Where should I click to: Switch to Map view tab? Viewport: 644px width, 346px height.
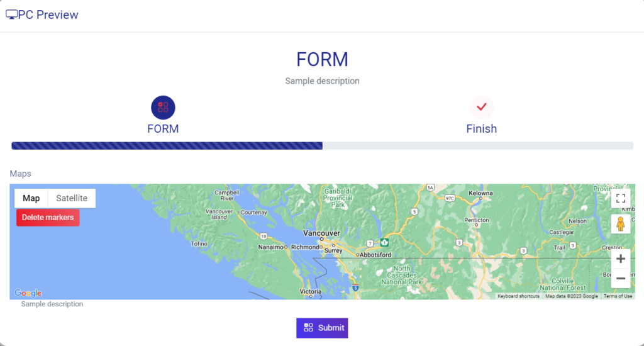(x=31, y=198)
